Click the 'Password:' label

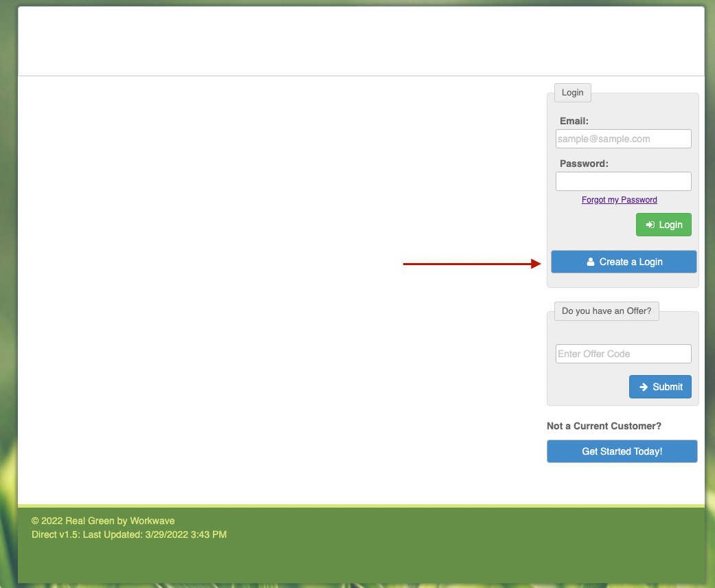click(584, 163)
